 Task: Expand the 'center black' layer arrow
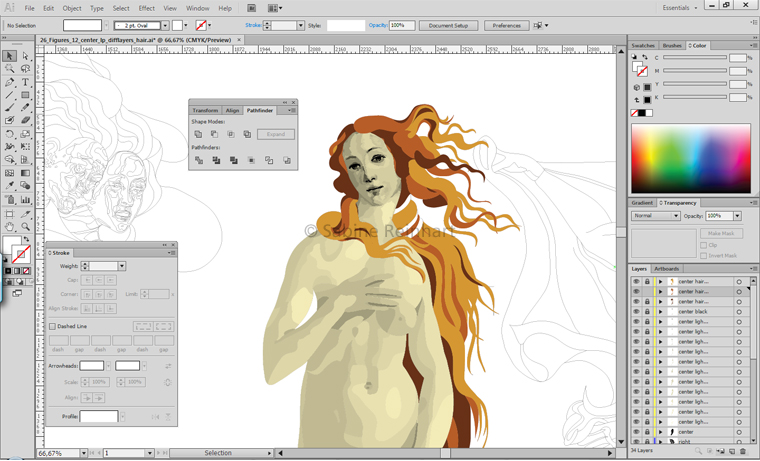click(x=660, y=312)
